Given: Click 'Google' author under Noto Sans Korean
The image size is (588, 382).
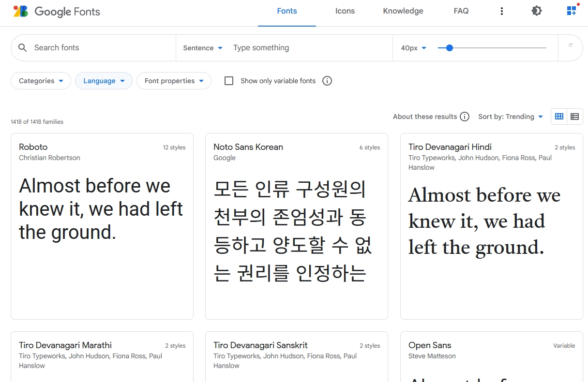Looking at the screenshot, I should pos(225,158).
